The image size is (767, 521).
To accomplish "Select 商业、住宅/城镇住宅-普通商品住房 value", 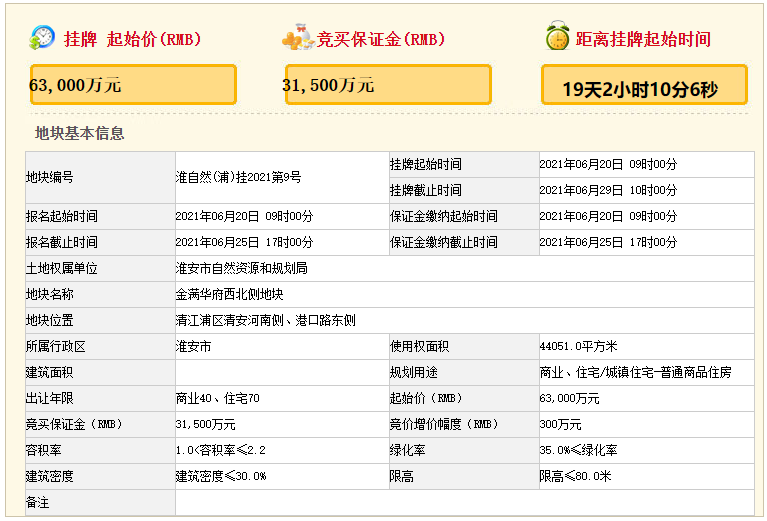I will tap(635, 372).
